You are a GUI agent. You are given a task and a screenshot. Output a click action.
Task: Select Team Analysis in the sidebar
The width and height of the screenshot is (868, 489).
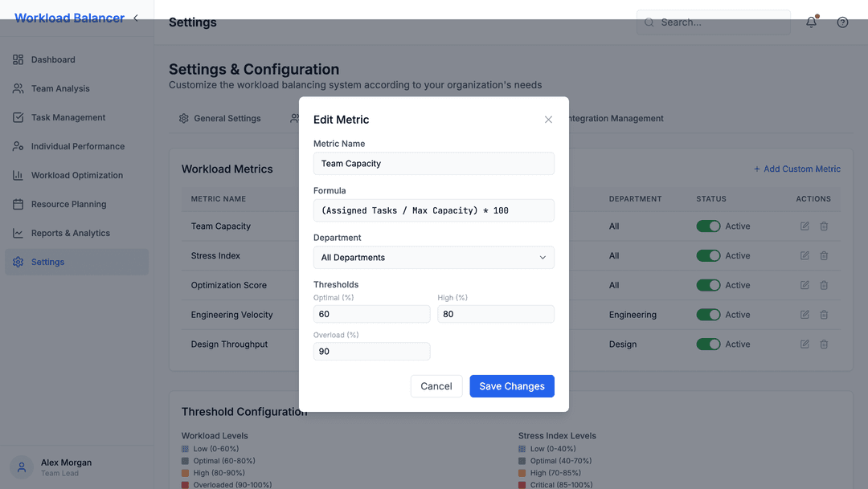pyautogui.click(x=59, y=88)
